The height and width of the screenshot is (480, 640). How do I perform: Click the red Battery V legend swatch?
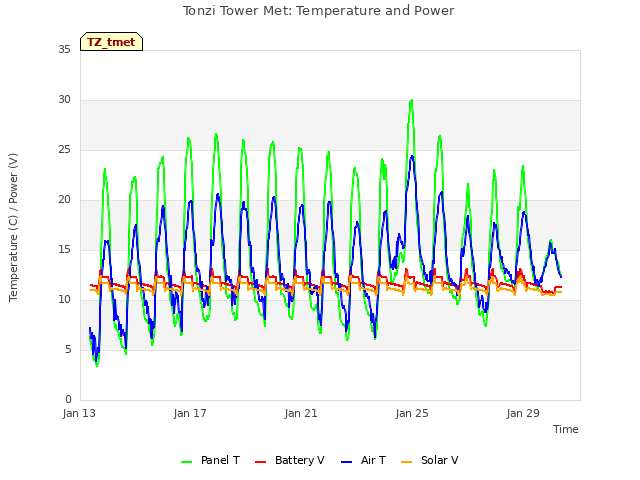coord(260,462)
